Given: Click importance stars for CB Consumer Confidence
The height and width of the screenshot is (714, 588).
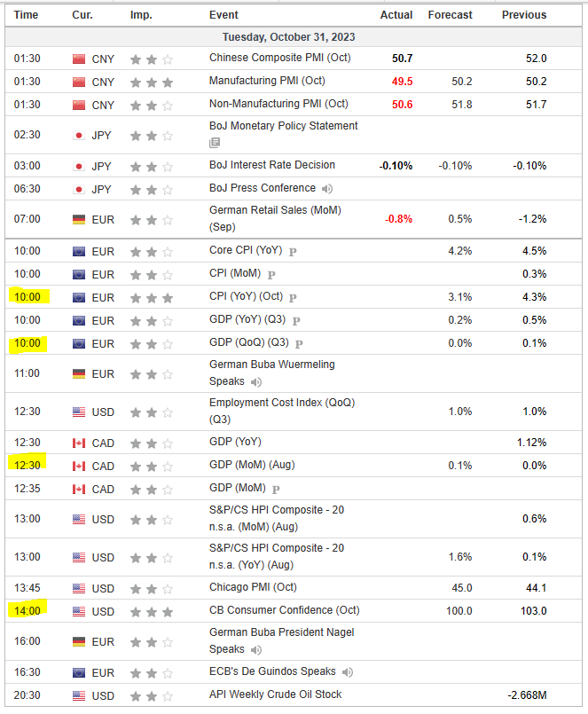Looking at the screenshot, I should (x=152, y=611).
